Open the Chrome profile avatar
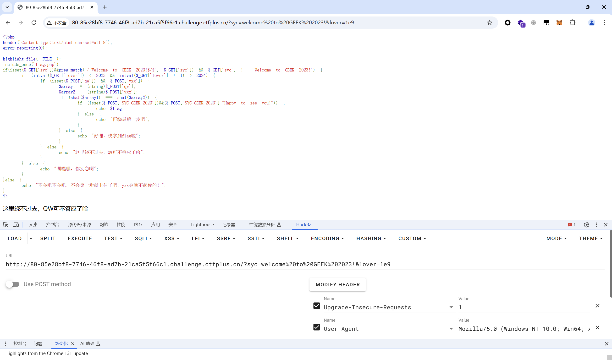The height and width of the screenshot is (364, 612). pyautogui.click(x=592, y=22)
